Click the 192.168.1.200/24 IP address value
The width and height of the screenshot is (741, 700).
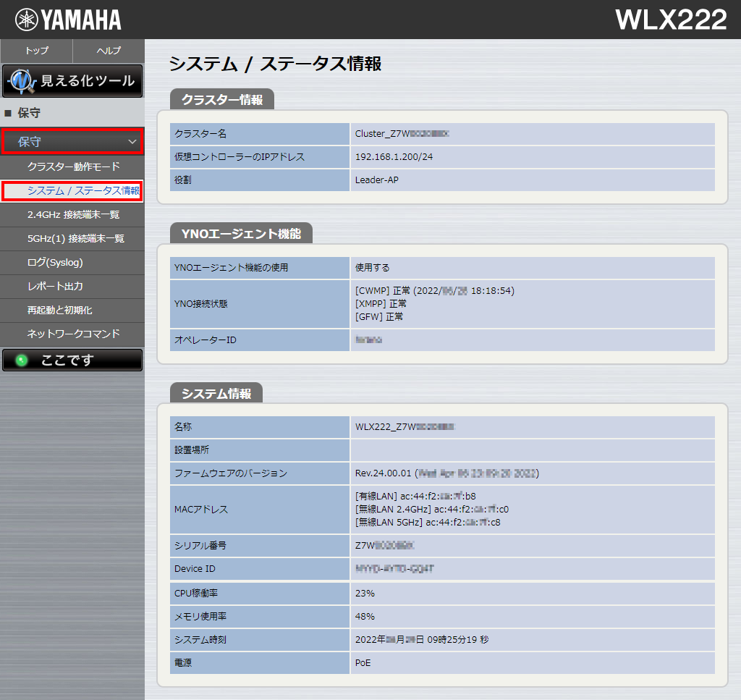point(394,157)
